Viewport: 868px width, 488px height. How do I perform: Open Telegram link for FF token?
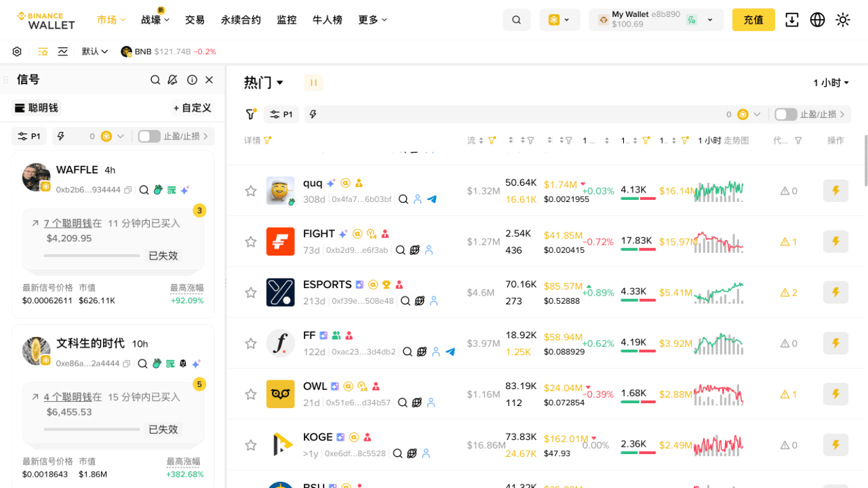click(450, 352)
